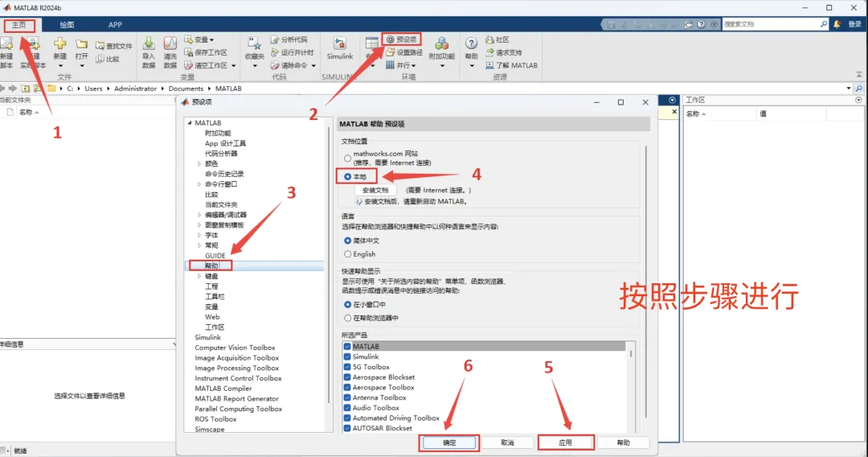Click the 附加功能 cubes icon
The height and width of the screenshot is (457, 868).
pos(442,43)
